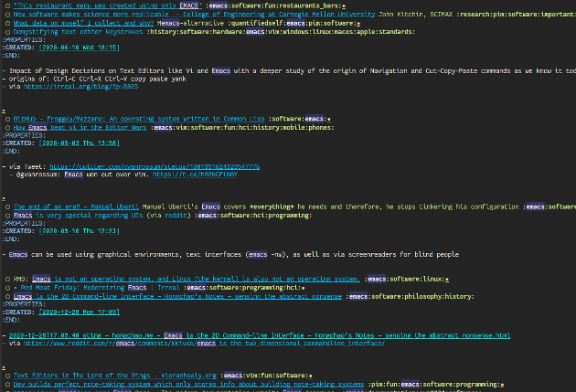Click the bullet of 'Text Editors in The Lord of the Rings'
The image size is (576, 392).
[7, 376]
